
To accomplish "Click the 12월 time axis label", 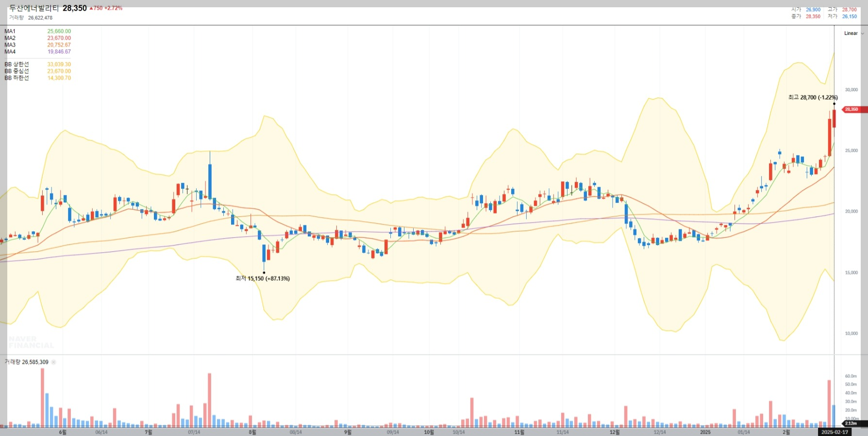I will point(615,432).
